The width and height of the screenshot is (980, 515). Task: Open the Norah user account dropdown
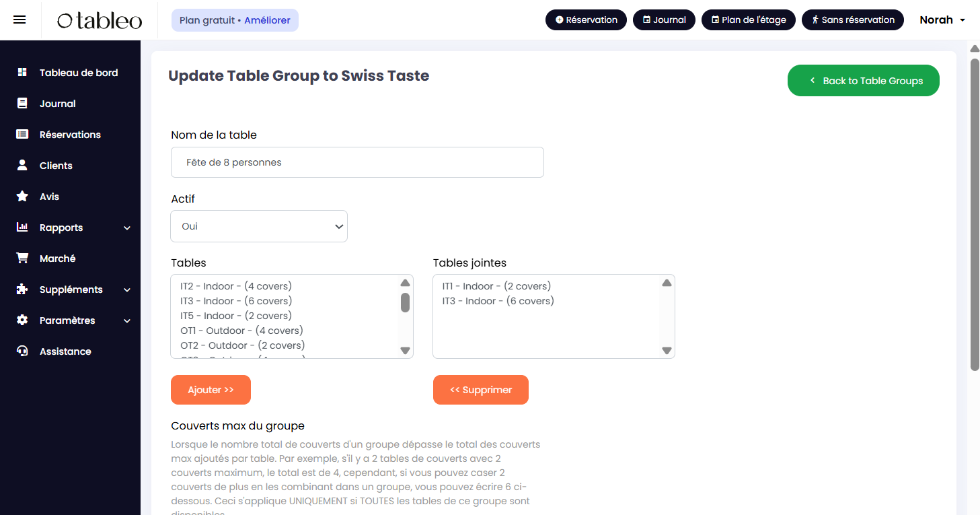[x=942, y=20]
